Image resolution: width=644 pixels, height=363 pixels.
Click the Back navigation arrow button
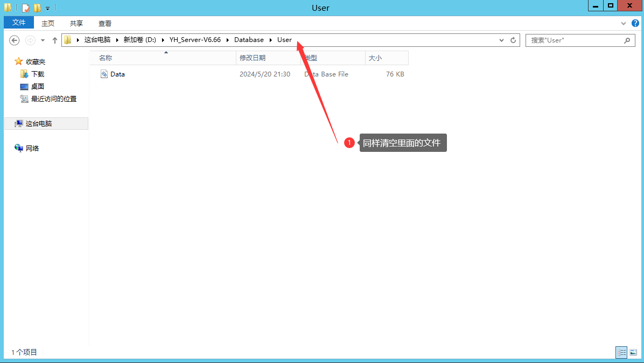point(15,40)
